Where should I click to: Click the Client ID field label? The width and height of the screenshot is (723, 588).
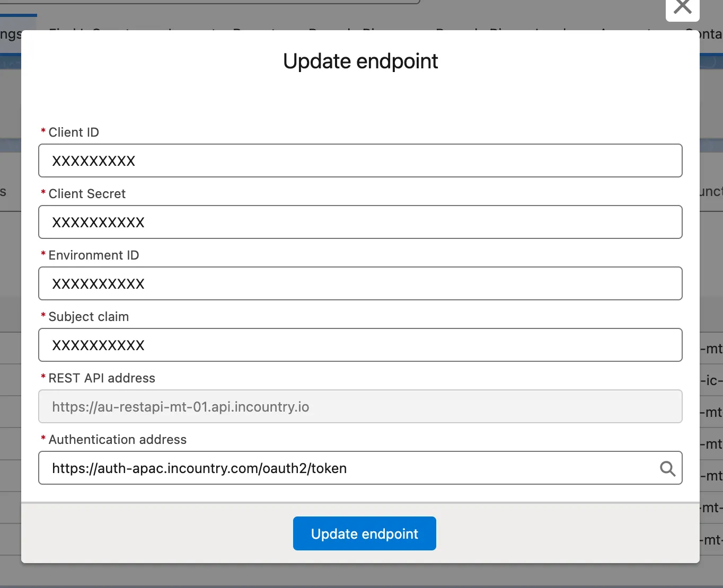(x=74, y=132)
